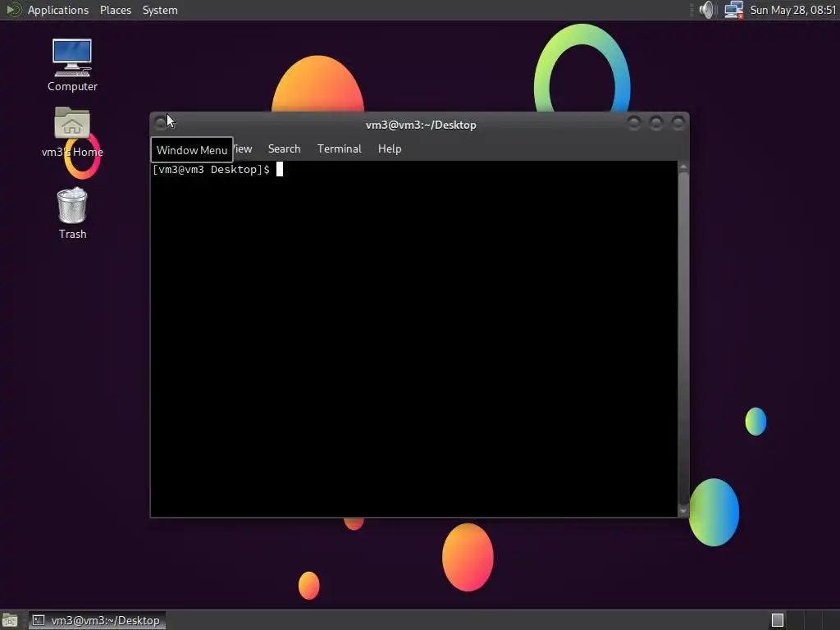Select the vm3's Home folder icon
The image size is (840, 630).
pos(72,132)
